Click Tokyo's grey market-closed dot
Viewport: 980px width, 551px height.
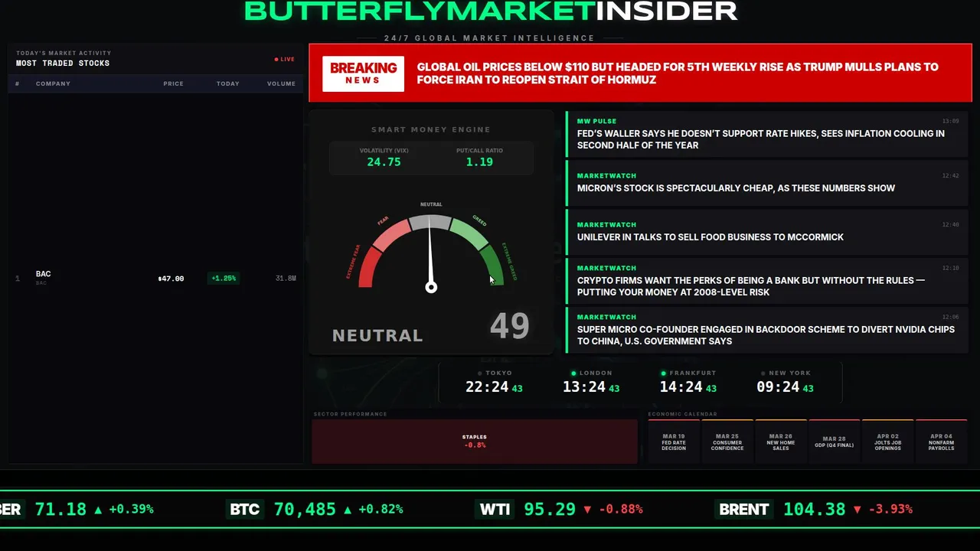(480, 373)
